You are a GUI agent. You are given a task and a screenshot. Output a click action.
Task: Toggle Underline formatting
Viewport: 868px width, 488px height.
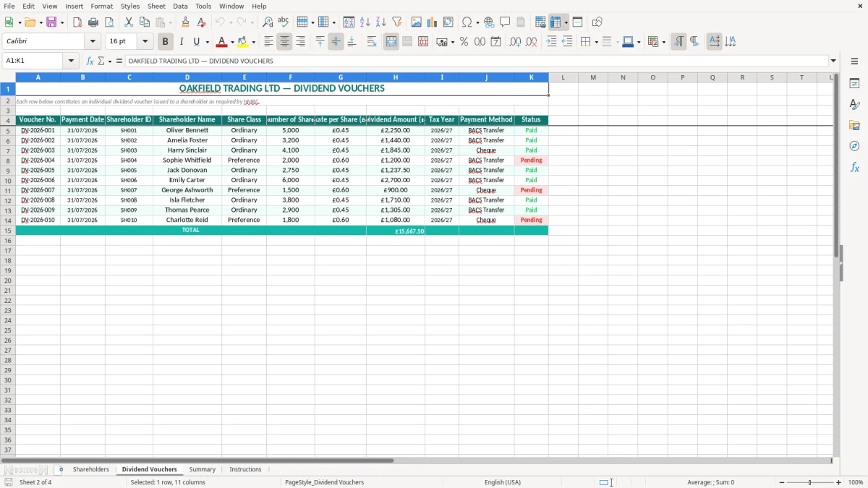[x=196, y=42]
